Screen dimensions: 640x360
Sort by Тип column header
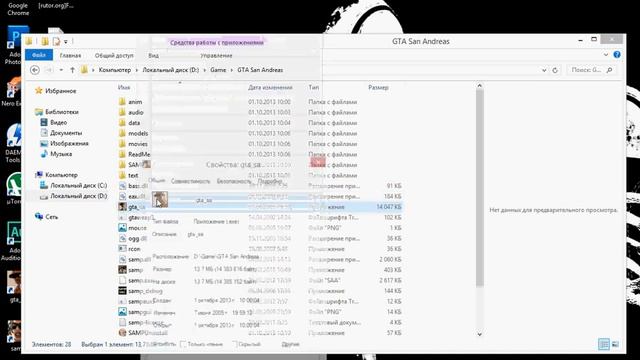(313, 87)
